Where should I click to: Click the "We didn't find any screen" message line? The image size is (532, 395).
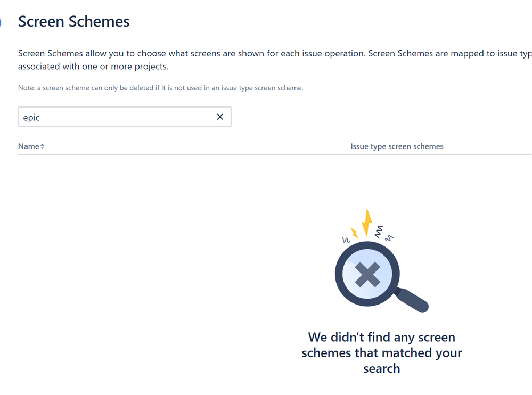(381, 338)
